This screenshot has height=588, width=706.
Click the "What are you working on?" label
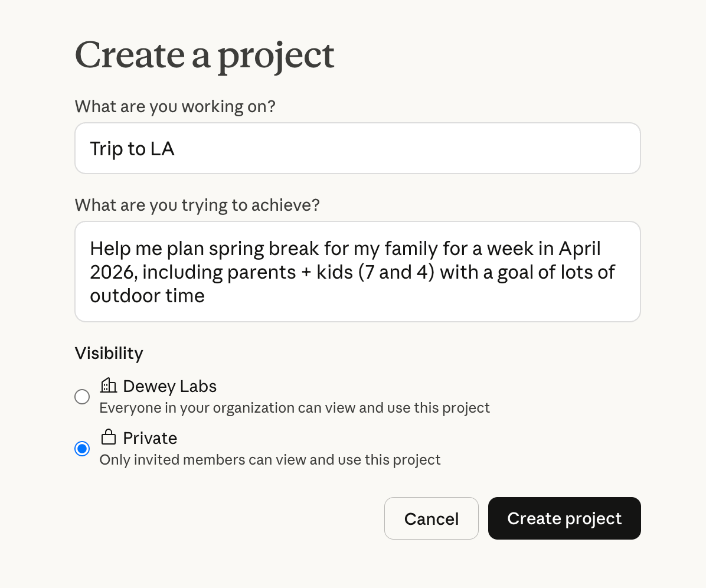point(175,107)
